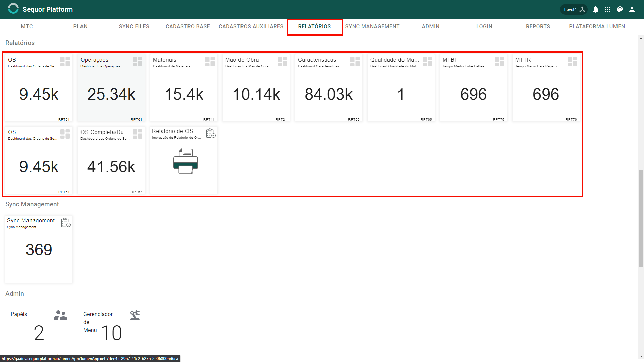Click the RPT21 code on Mão de Obra card

281,119
